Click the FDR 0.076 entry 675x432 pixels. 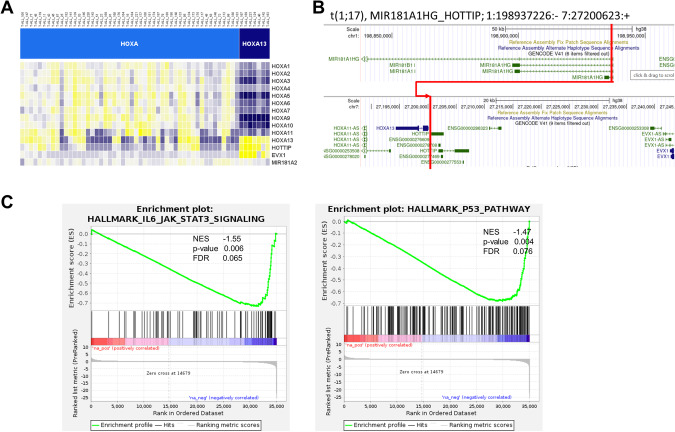click(508, 251)
